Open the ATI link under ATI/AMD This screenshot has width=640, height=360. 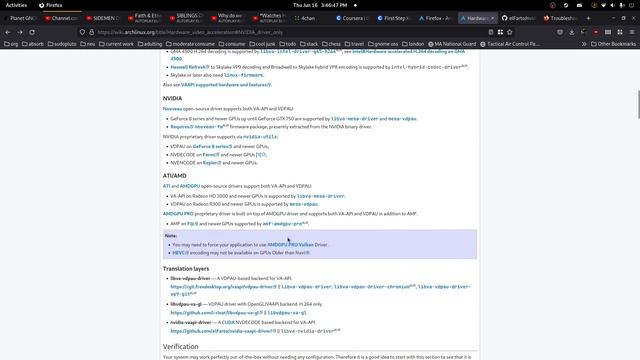(166, 186)
